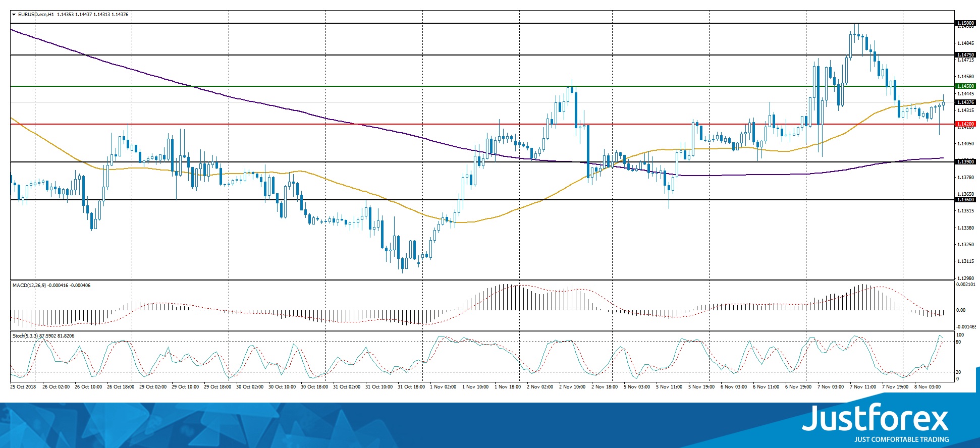Image resolution: width=980 pixels, height=448 pixels.
Task: Click the 'JUST COMFORTABLE TRADING' tagline
Action: click(901, 439)
